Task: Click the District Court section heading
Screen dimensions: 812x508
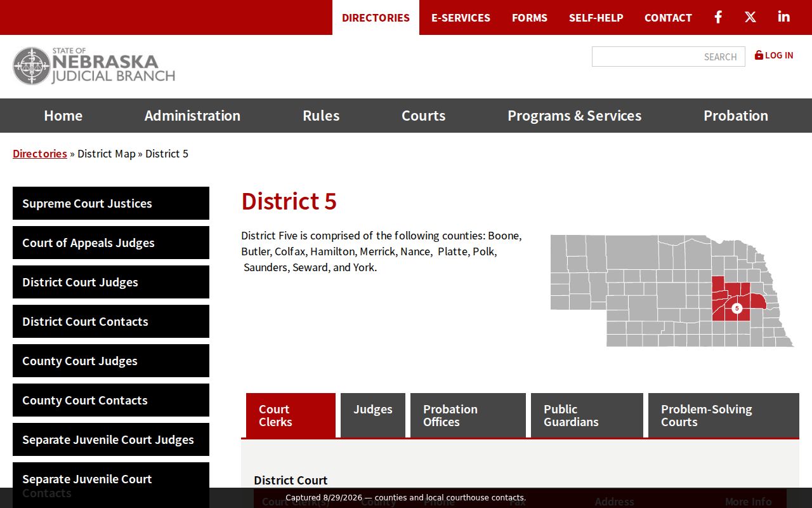Action: tap(291, 480)
